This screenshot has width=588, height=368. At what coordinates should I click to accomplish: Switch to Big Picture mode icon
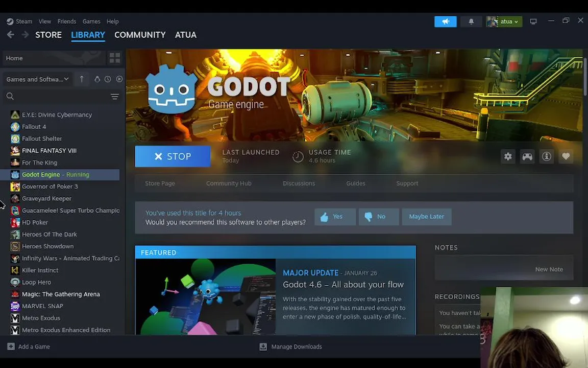533,21
